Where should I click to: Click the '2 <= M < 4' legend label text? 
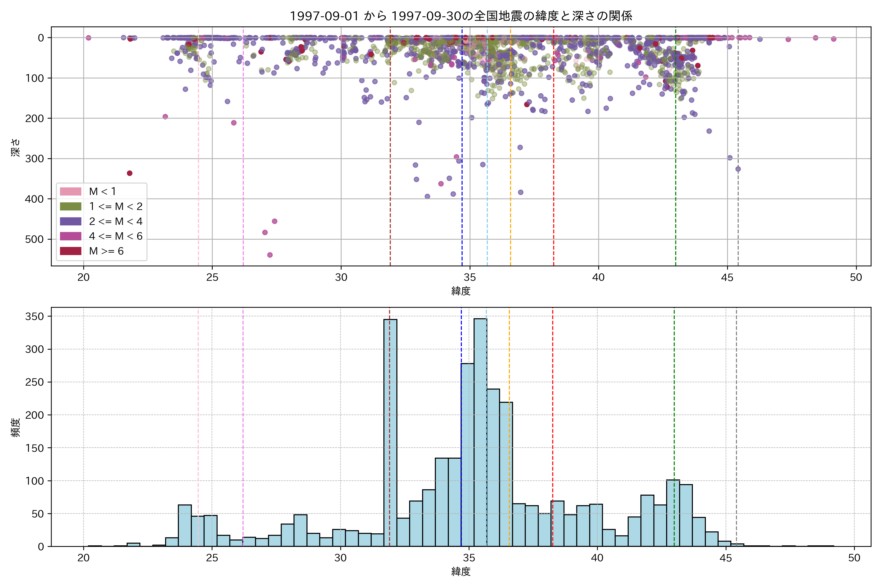click(115, 221)
